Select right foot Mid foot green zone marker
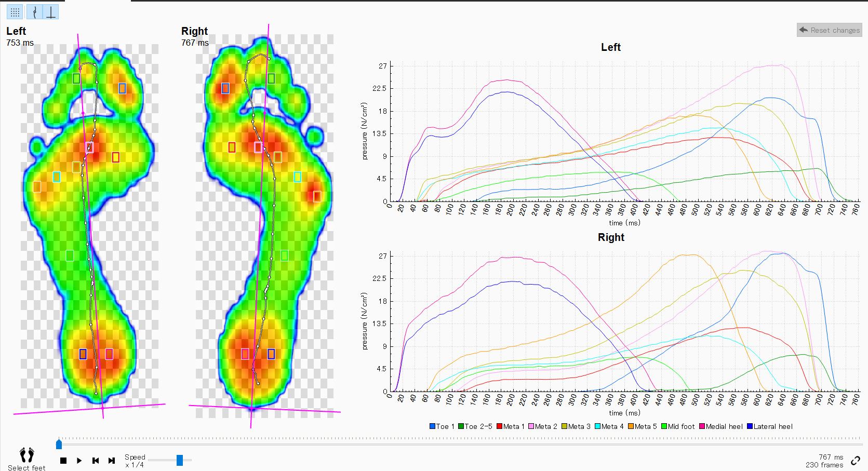The image size is (868, 471). pos(284,255)
